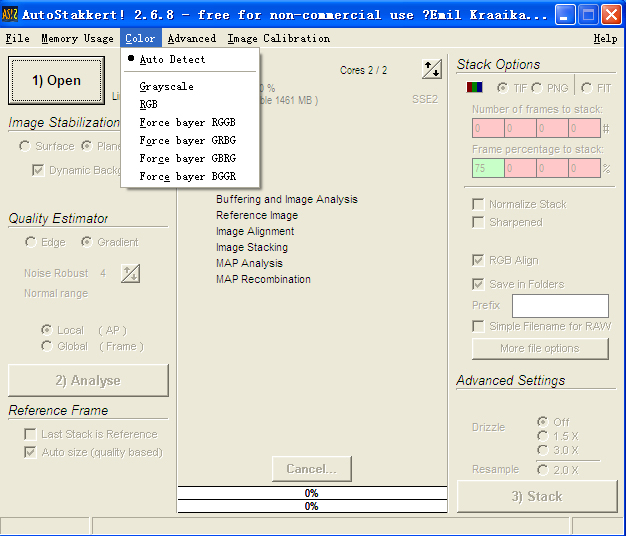
Task: Click MAP Analysis step text
Action: tap(250, 263)
